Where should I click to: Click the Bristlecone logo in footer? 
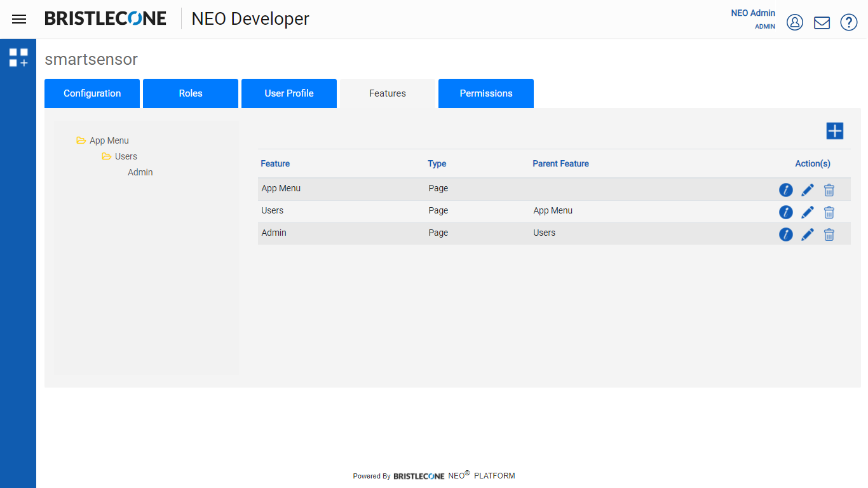(x=419, y=476)
